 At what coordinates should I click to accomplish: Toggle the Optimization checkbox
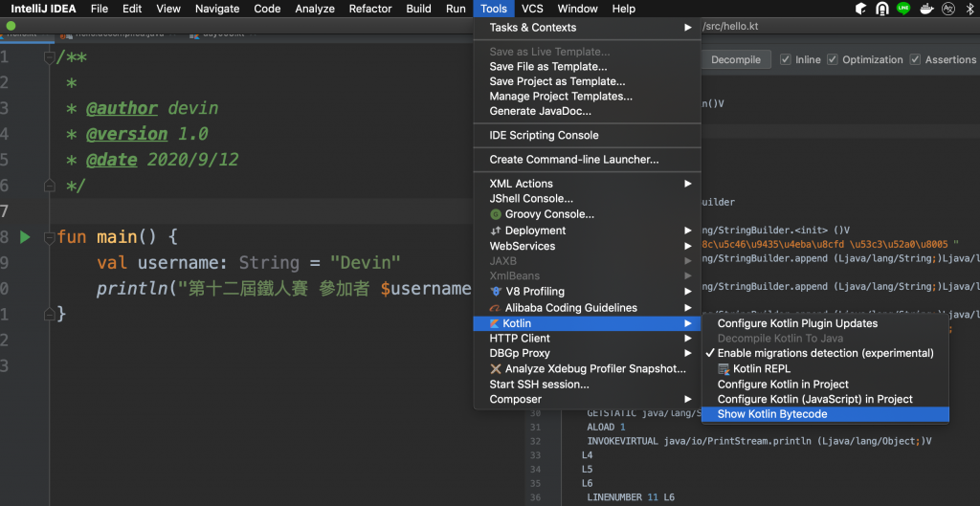833,59
